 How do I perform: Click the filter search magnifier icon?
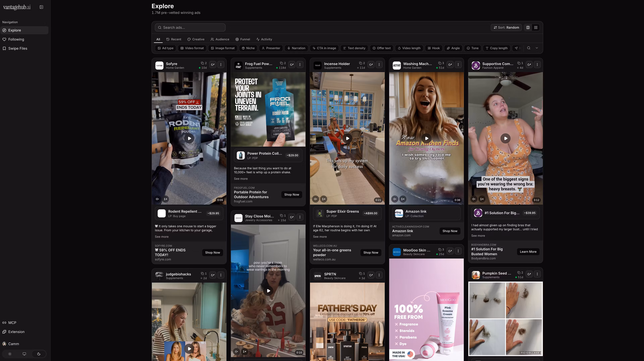[529, 48]
